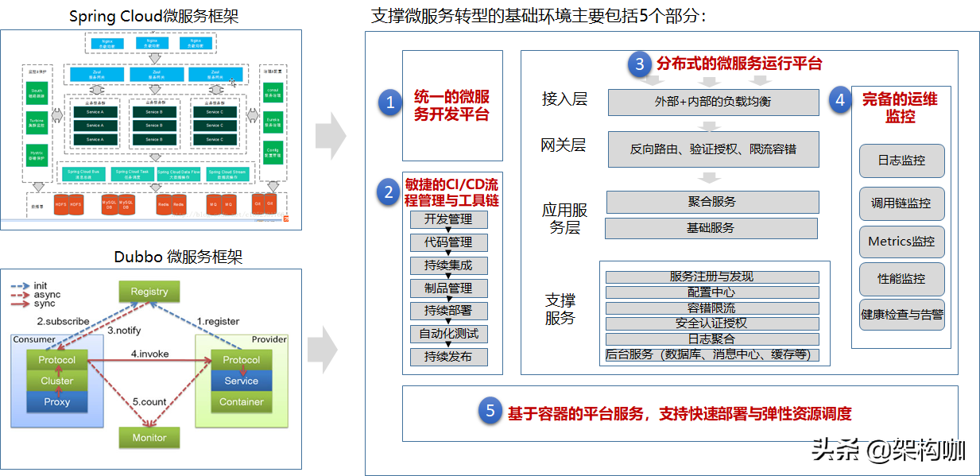Click the '接入层' layer label
This screenshot has width=980, height=476.
(564, 99)
